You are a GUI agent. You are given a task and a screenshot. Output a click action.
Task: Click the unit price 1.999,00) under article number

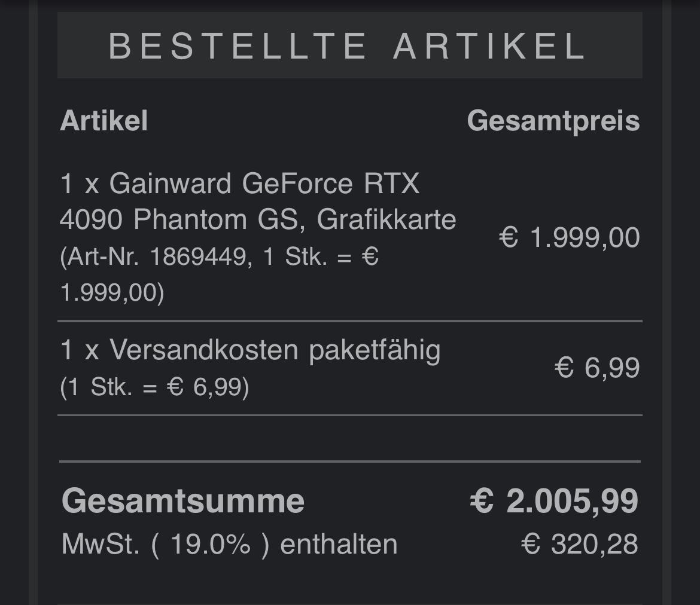(112, 293)
